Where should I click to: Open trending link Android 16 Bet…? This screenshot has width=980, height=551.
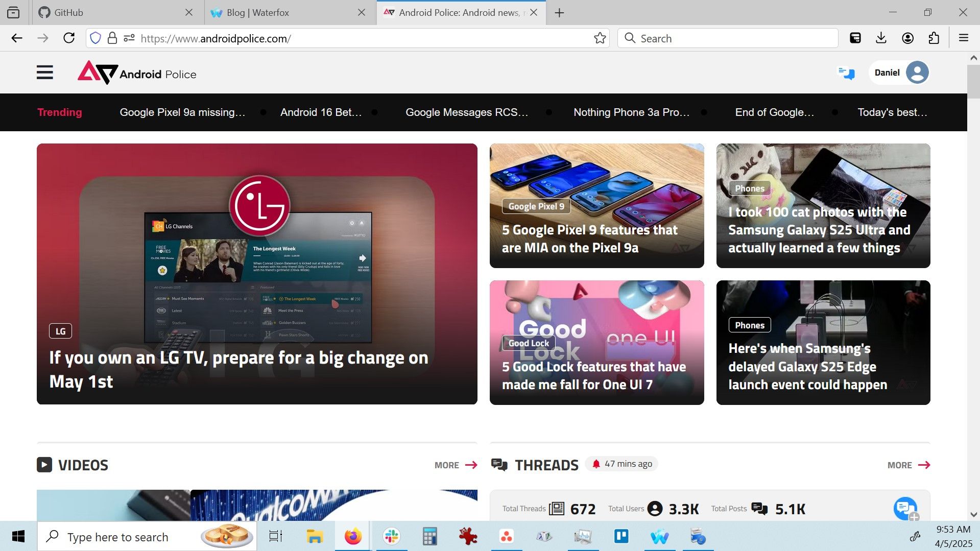[x=321, y=112]
